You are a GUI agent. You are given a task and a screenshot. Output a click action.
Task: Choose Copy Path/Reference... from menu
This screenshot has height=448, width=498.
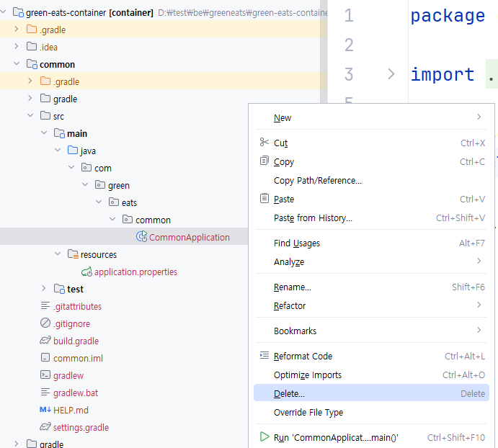click(x=371, y=180)
